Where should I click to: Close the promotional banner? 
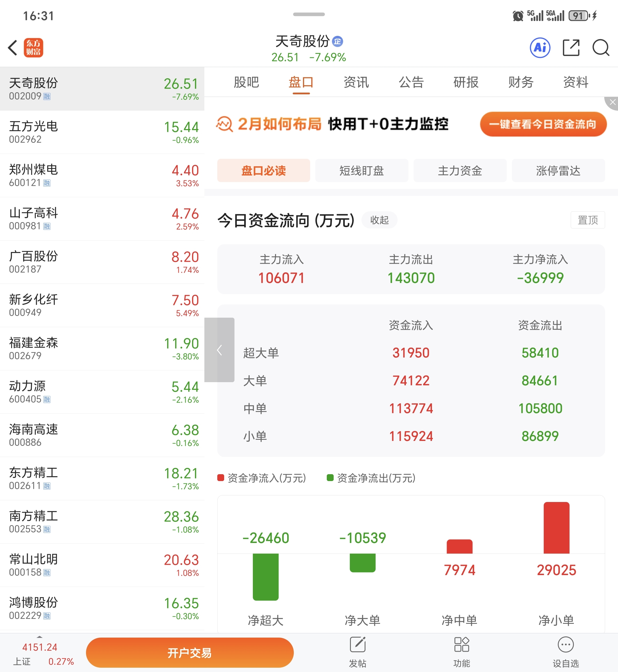coord(612,102)
